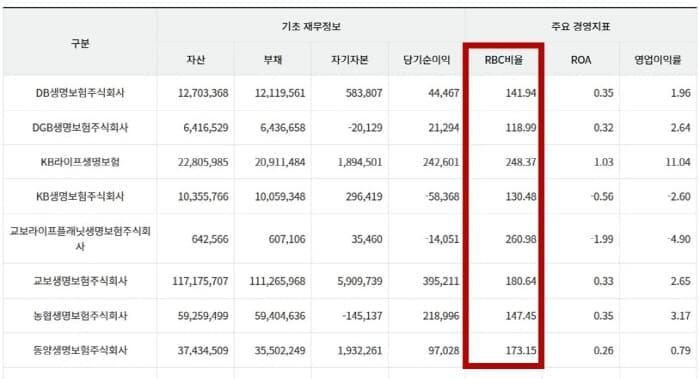Viewport: 700px width, 379px height.
Task: Select asset value 22,805,985
Action: [x=203, y=162]
